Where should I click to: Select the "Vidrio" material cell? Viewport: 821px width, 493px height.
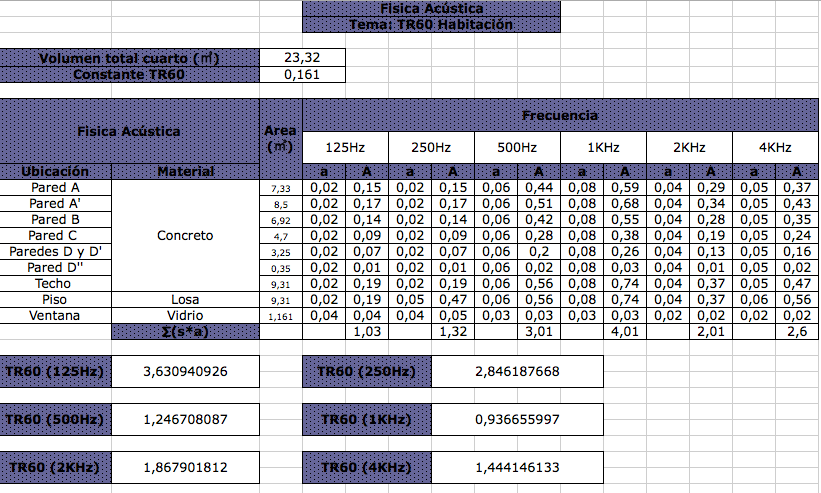[185, 315]
